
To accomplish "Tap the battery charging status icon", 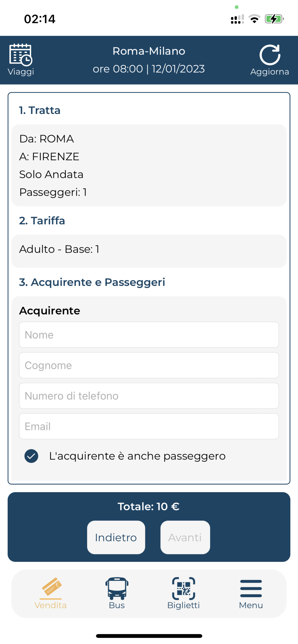I will point(275,19).
